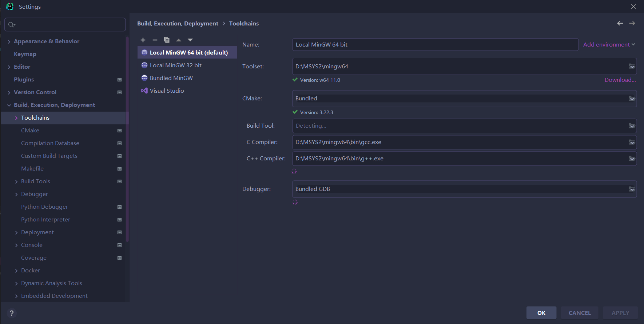Copy the selected toolchain
The width and height of the screenshot is (644, 324).
[167, 40]
